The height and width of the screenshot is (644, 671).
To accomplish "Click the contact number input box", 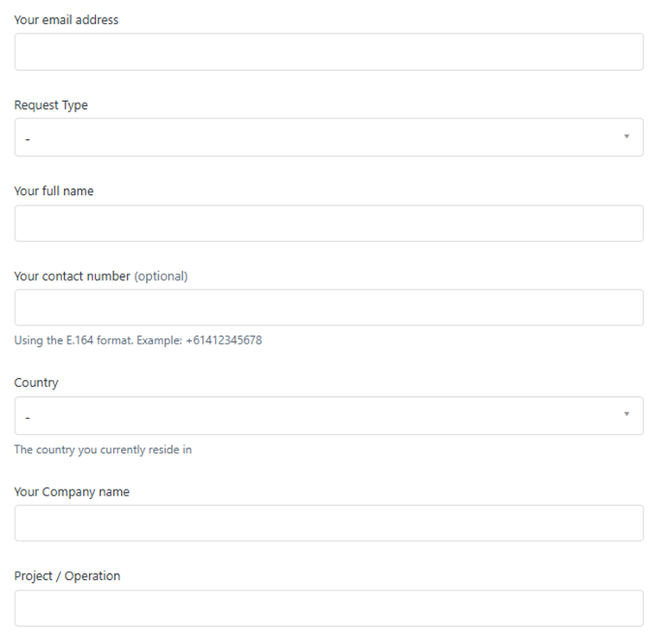I will pyautogui.click(x=328, y=307).
